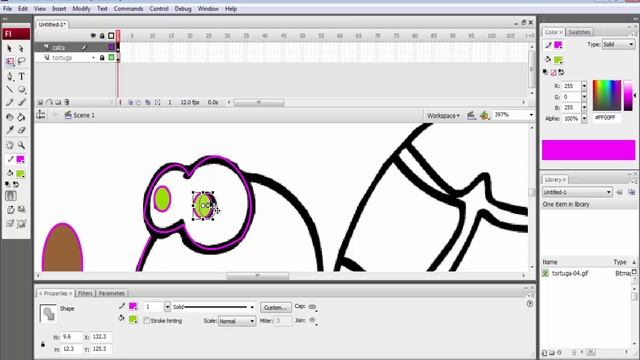Select the Free Transform tool
Screen dimensions: 640x360
click(10, 61)
